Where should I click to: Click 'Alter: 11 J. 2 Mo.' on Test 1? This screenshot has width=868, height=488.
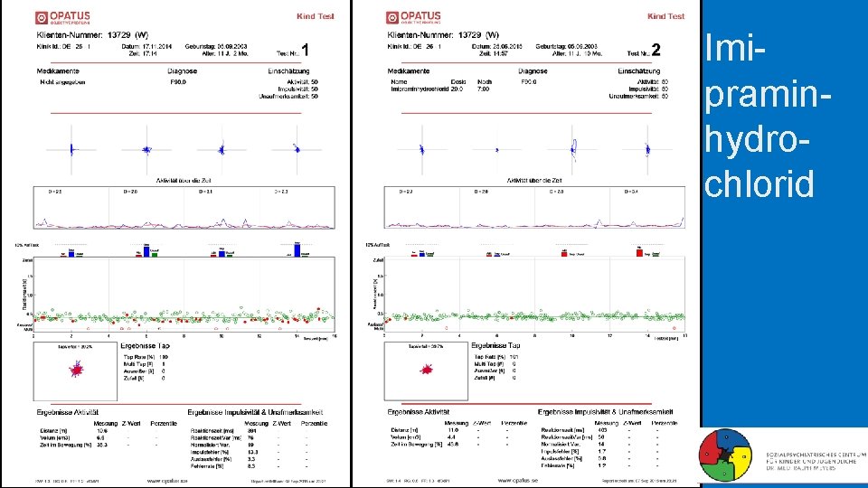pos(225,53)
